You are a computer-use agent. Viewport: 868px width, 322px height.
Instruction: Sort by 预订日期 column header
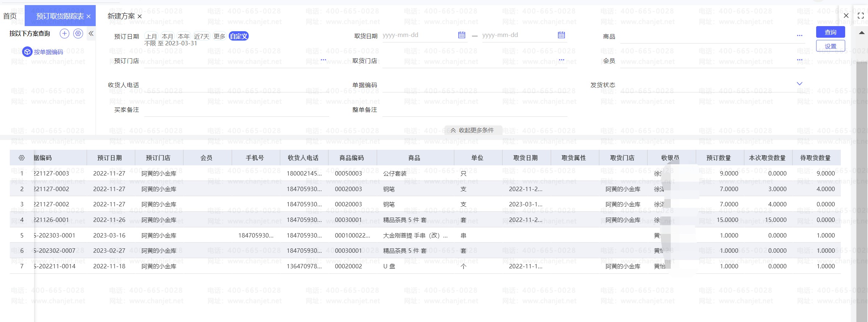point(111,158)
